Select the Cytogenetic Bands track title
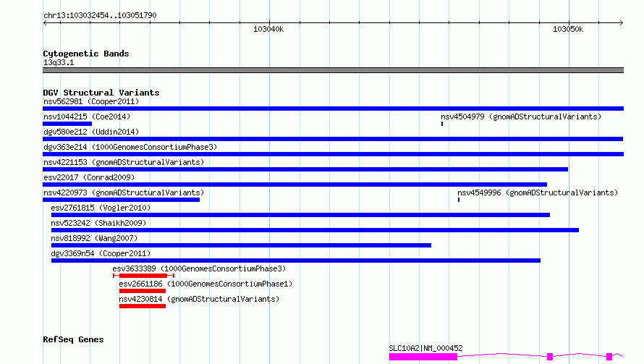The width and height of the screenshot is (644, 364). (x=86, y=54)
